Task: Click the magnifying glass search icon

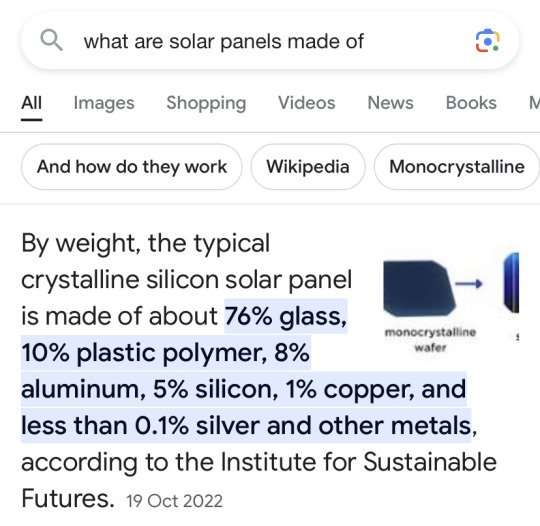Action: [51, 41]
